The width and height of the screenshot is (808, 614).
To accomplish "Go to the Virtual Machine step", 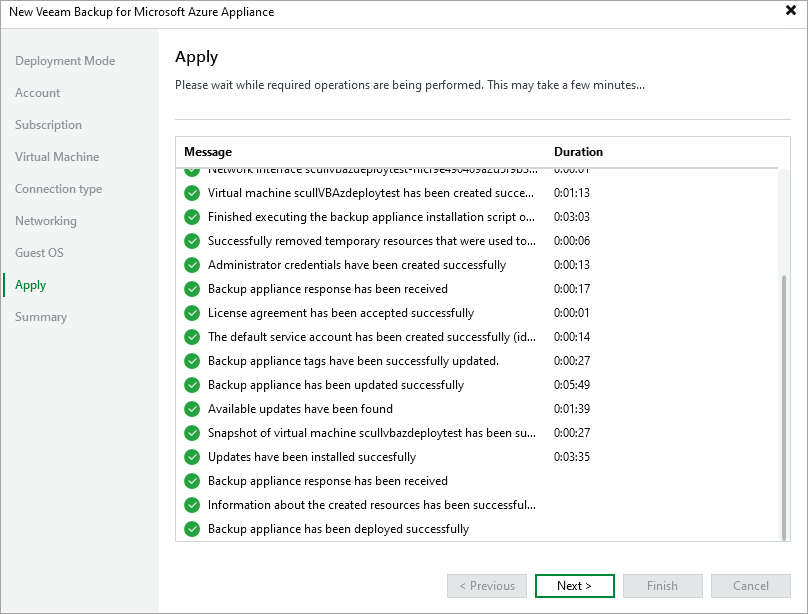I will pos(57,157).
